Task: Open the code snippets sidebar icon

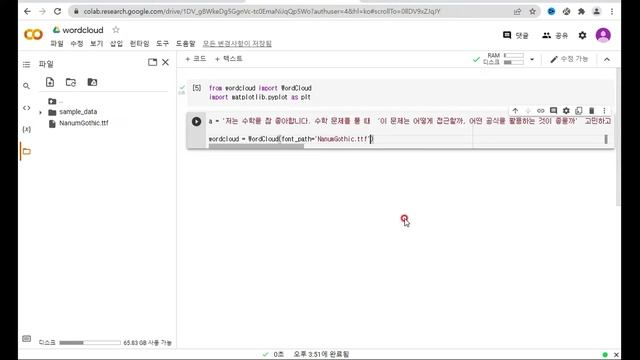Action: tap(27, 108)
